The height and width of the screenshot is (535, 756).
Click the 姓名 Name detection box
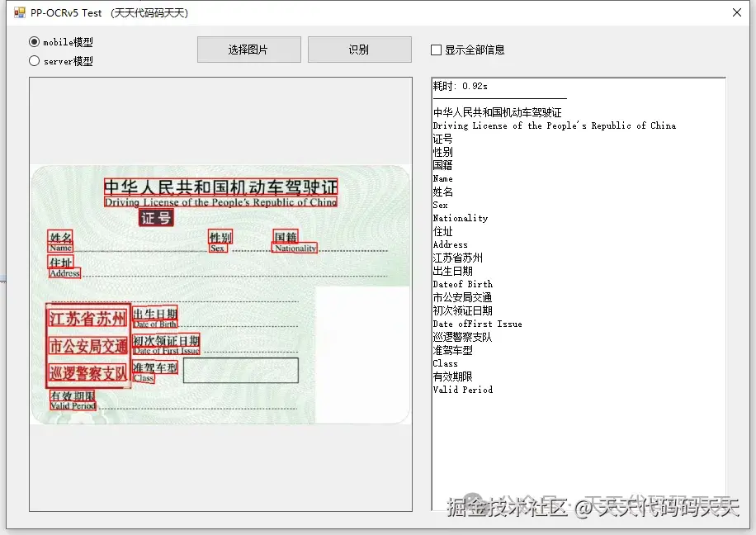click(59, 241)
